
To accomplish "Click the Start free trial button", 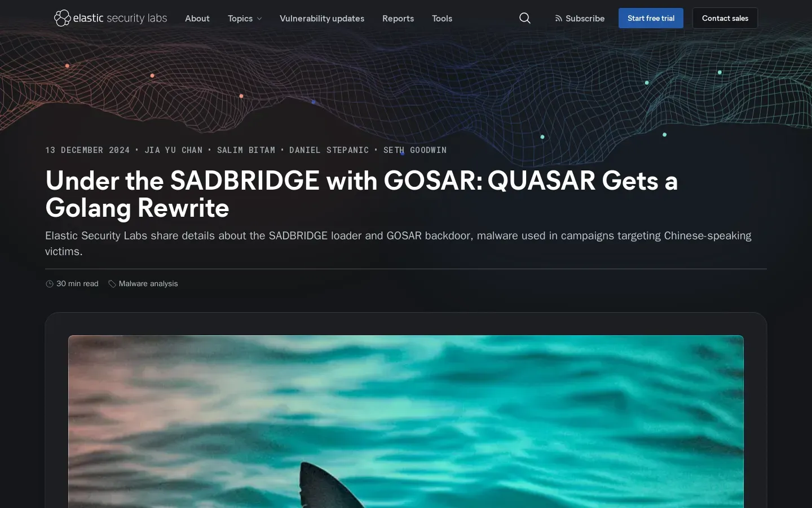I will point(651,18).
